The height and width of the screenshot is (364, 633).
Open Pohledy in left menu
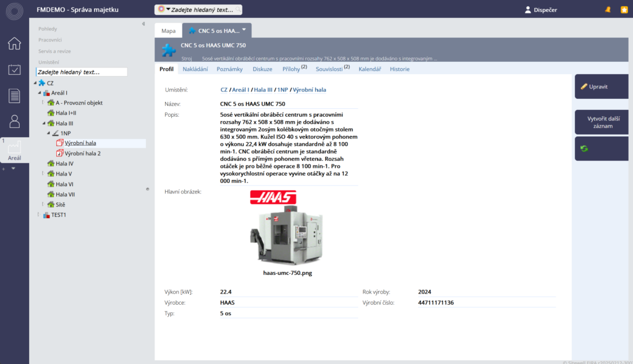click(x=48, y=28)
